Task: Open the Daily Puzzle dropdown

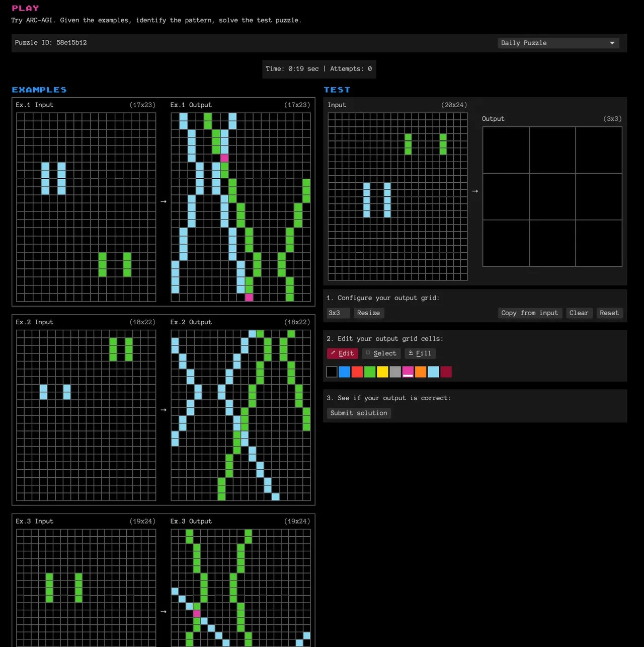Action: 558,43
